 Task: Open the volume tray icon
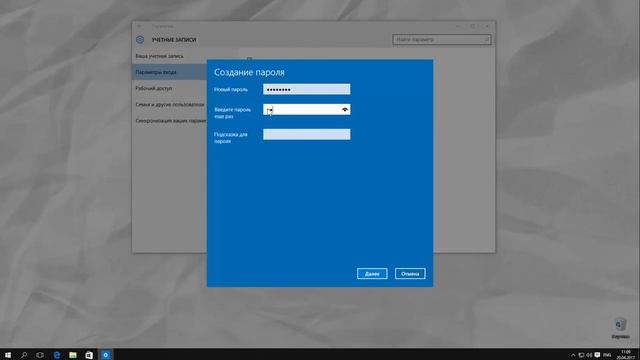click(589, 355)
